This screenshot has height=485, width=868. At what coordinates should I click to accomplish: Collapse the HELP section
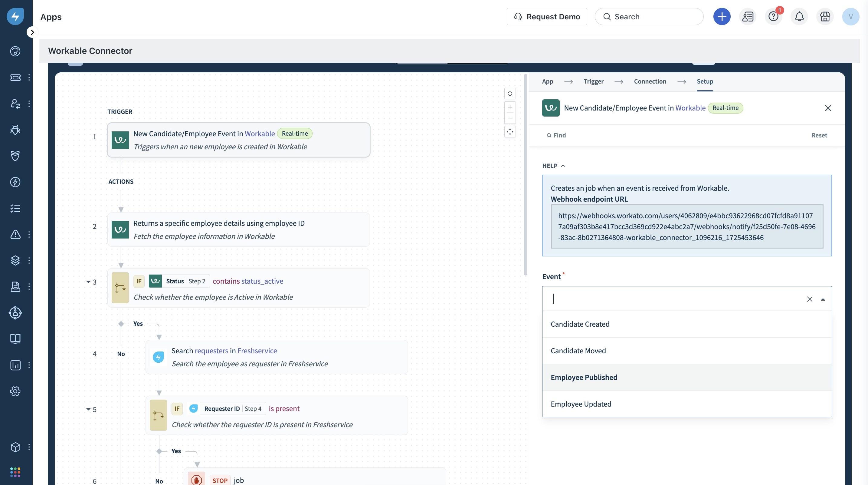click(x=554, y=166)
